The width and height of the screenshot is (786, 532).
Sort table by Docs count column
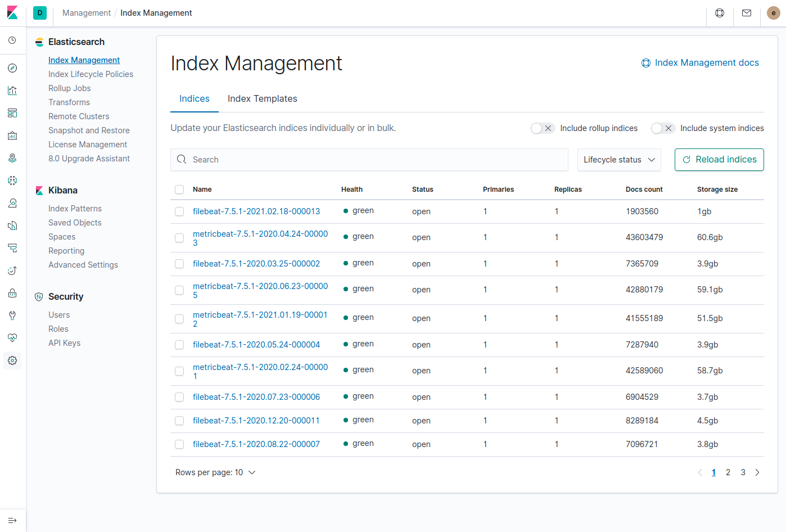click(644, 190)
